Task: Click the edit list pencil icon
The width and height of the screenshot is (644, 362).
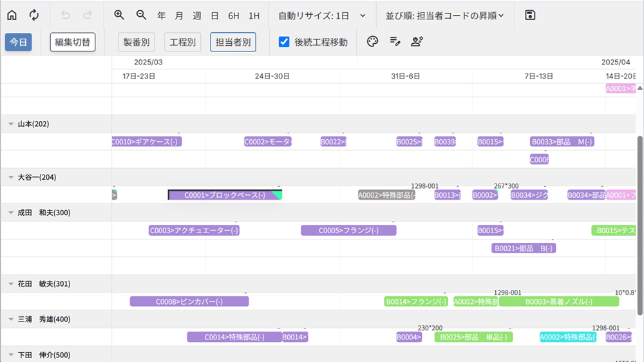Action: click(395, 42)
